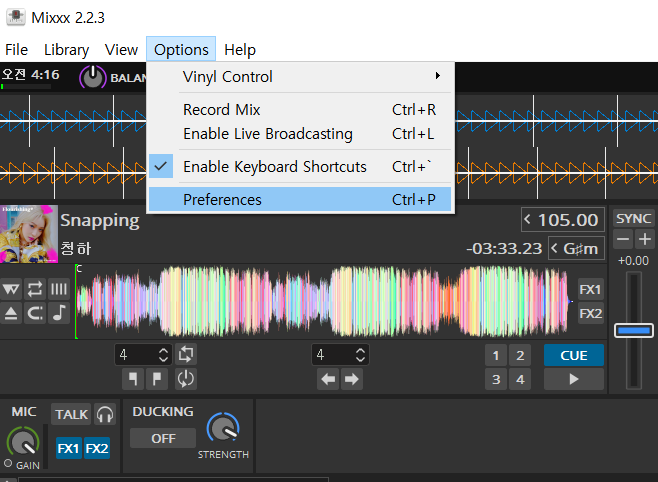Close the Options menu
The height and width of the screenshot is (482, 658).
click(x=181, y=50)
